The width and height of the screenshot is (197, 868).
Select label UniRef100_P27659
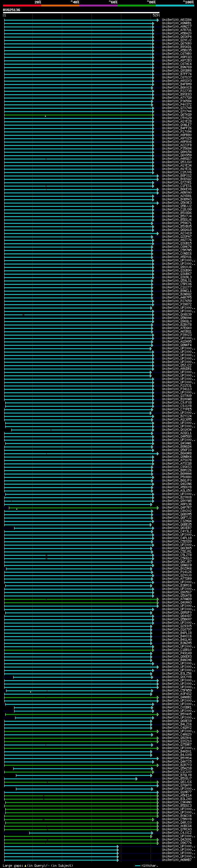(176, 301)
